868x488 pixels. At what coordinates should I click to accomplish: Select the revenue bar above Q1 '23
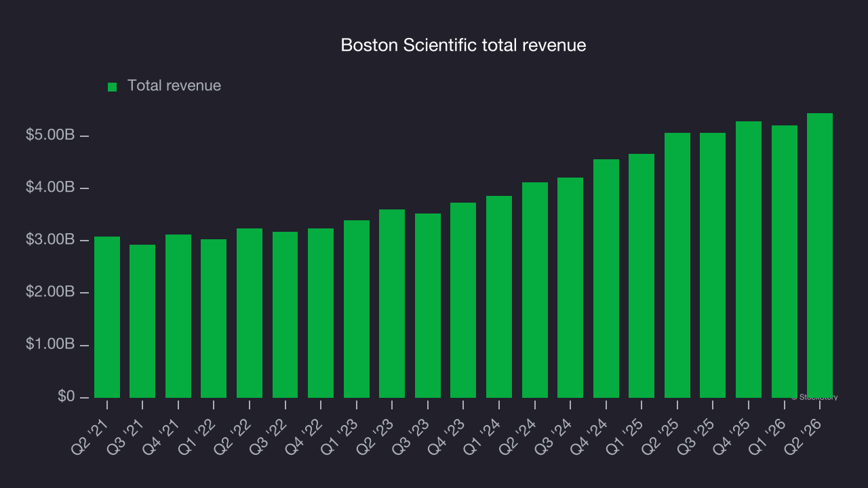(357, 309)
